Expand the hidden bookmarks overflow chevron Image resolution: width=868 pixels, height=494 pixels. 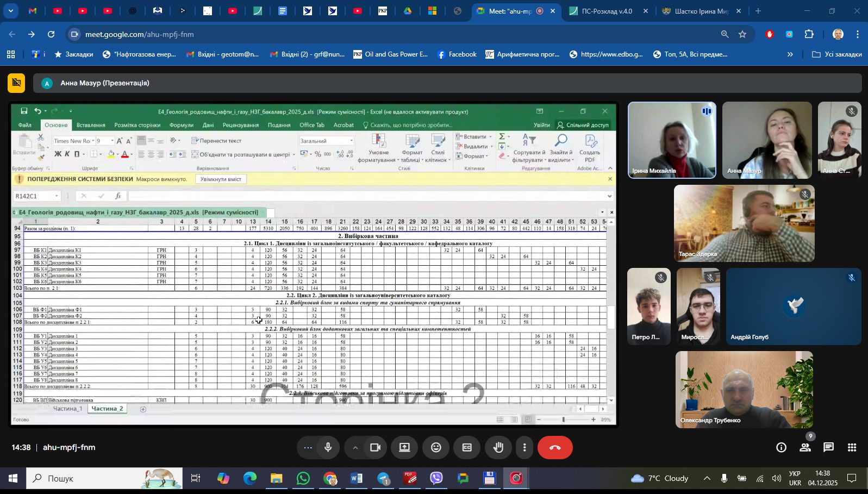790,54
